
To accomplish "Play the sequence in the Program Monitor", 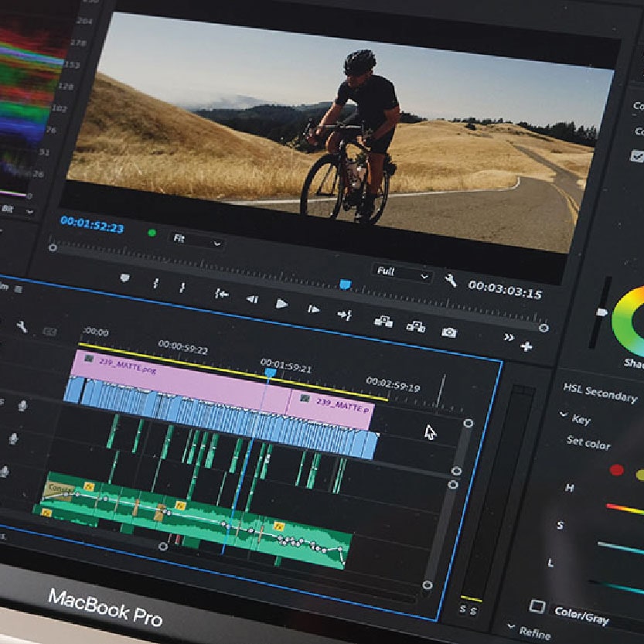I will (x=281, y=303).
